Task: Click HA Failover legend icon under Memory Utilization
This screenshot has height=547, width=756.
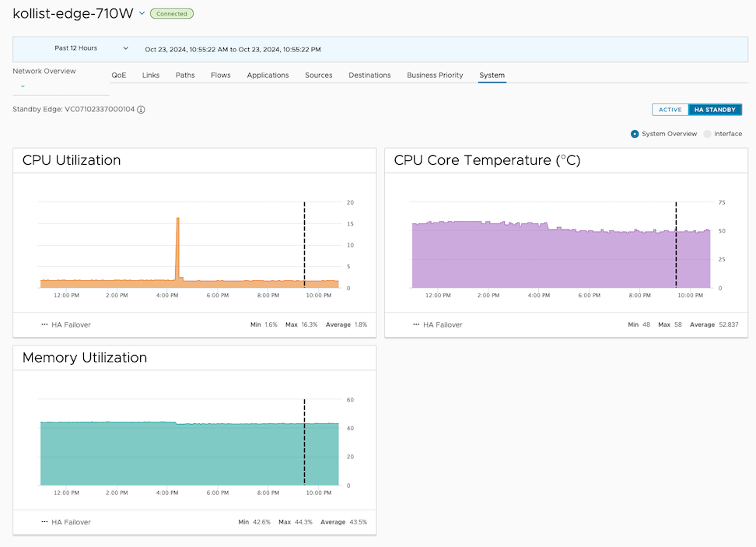Action: point(44,522)
